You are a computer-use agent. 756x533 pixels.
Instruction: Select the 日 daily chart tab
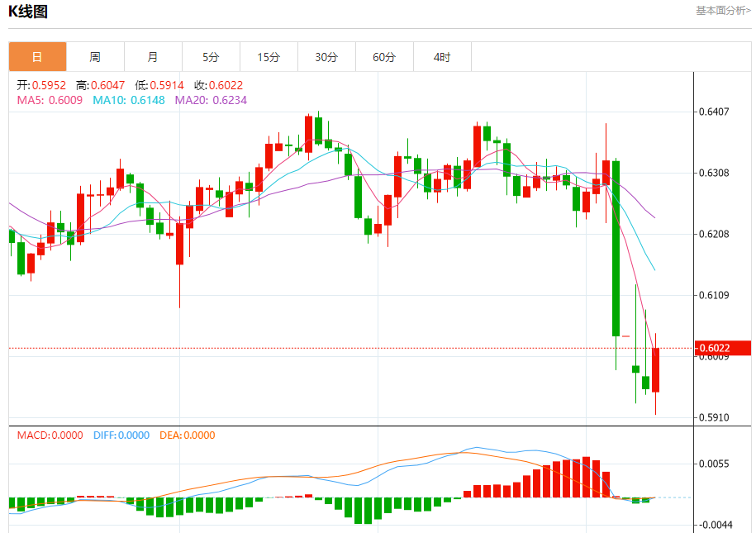[x=38, y=57]
